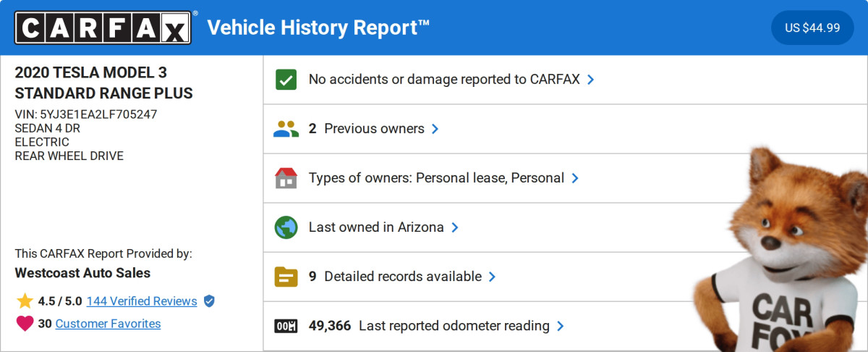Open the Customer Favorites link
The height and width of the screenshot is (352, 868).
108,324
